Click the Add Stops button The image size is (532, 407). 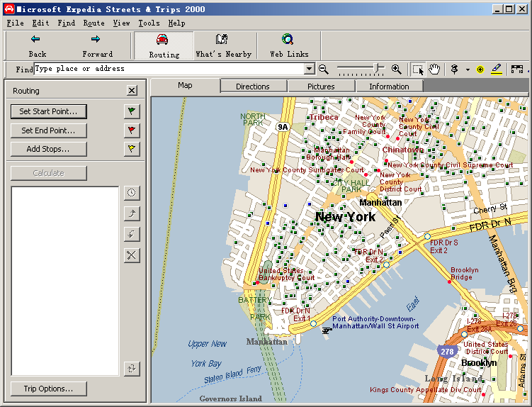pyautogui.click(x=48, y=149)
